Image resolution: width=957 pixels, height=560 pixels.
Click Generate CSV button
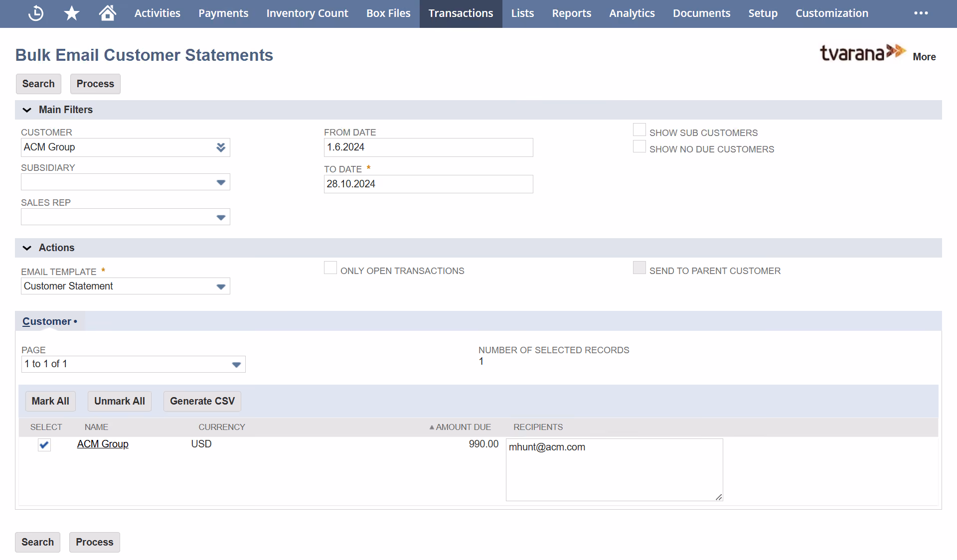click(x=202, y=401)
